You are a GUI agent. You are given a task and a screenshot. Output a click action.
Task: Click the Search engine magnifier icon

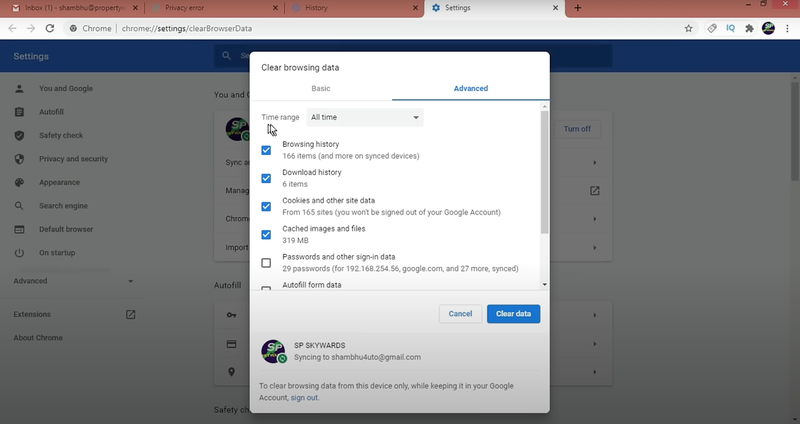[x=19, y=206]
